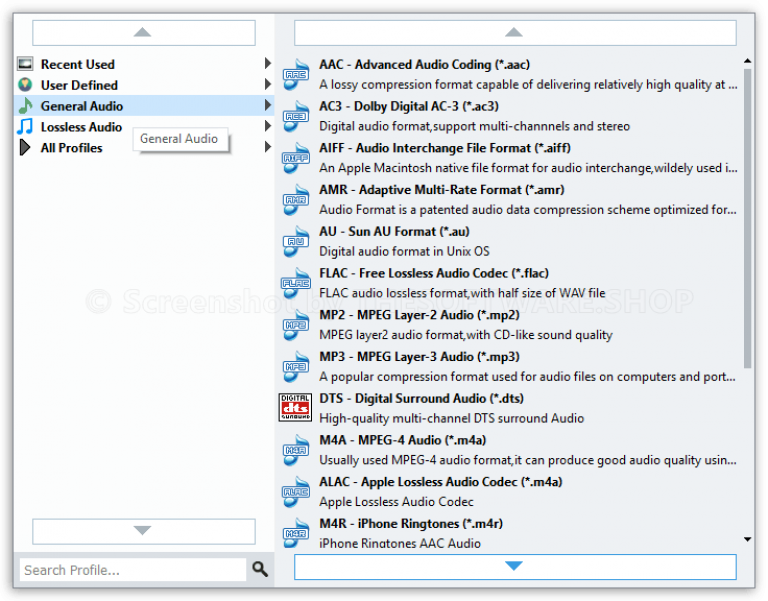Select AMR - Adaptive Multi-Rate Format
768x601 pixels.
pos(442,190)
